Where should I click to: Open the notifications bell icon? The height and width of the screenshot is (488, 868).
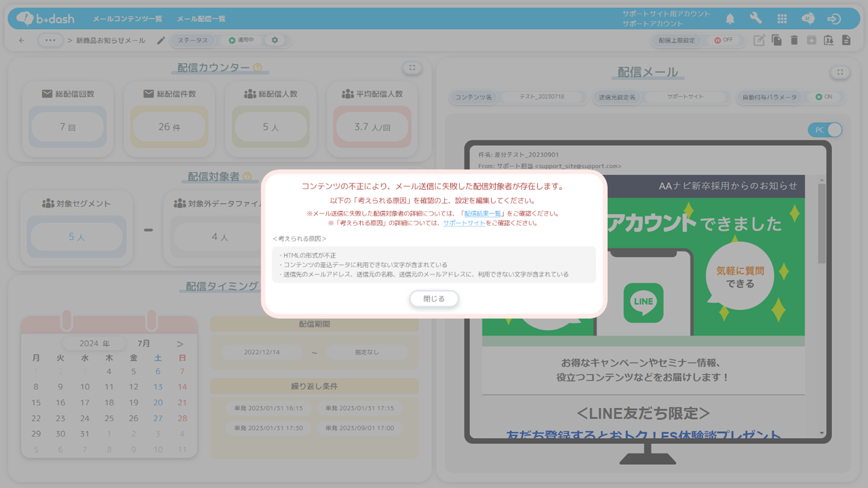click(x=730, y=18)
